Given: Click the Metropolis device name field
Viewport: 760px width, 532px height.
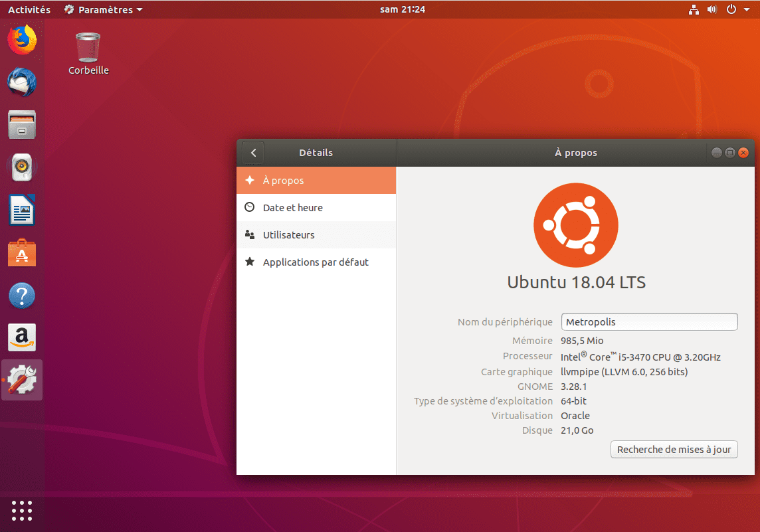Looking at the screenshot, I should tap(649, 321).
